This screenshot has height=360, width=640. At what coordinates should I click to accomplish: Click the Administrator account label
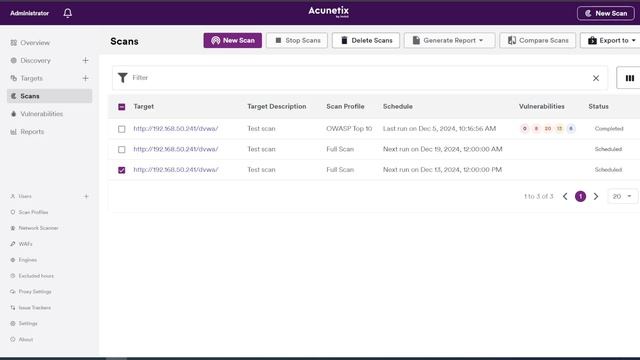pos(29,13)
